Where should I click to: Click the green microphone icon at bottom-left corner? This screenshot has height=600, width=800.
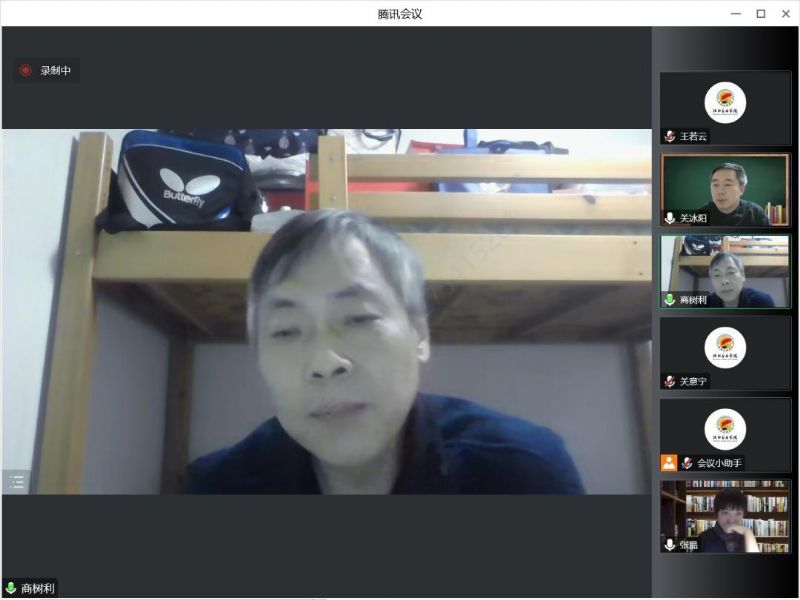(x=11, y=589)
